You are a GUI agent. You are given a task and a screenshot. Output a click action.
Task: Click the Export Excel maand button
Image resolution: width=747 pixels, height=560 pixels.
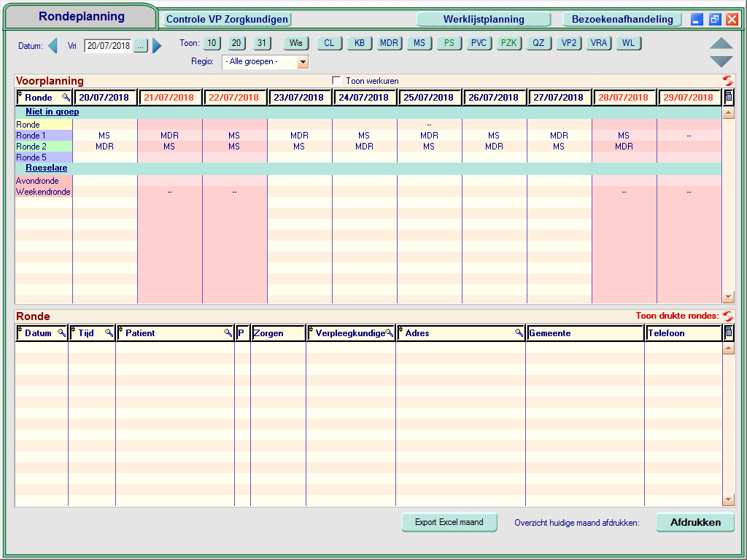(449, 522)
